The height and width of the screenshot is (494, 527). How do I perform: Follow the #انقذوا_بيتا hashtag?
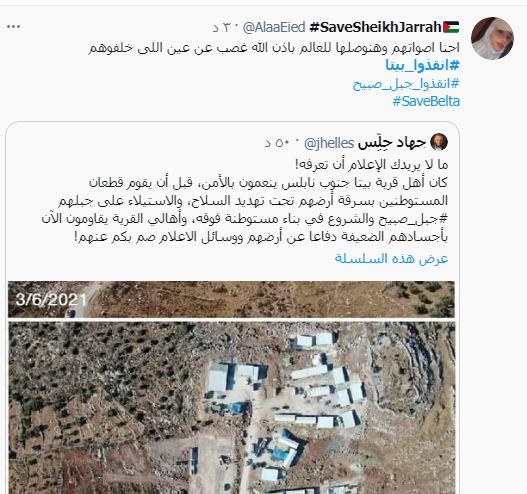tap(422, 65)
